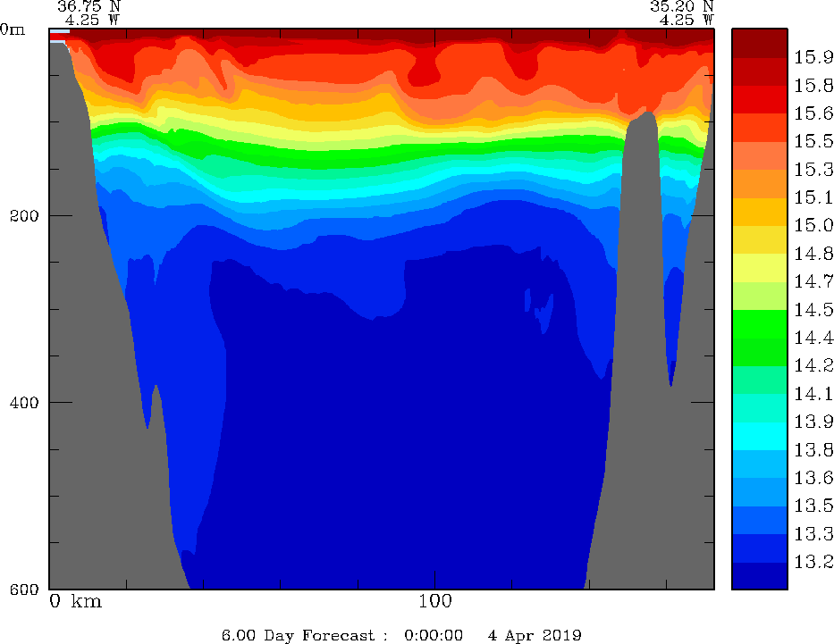Click the 4.25 W label under 36.75 N
Image resolution: width=834 pixels, height=644 pixels.
click(x=93, y=21)
